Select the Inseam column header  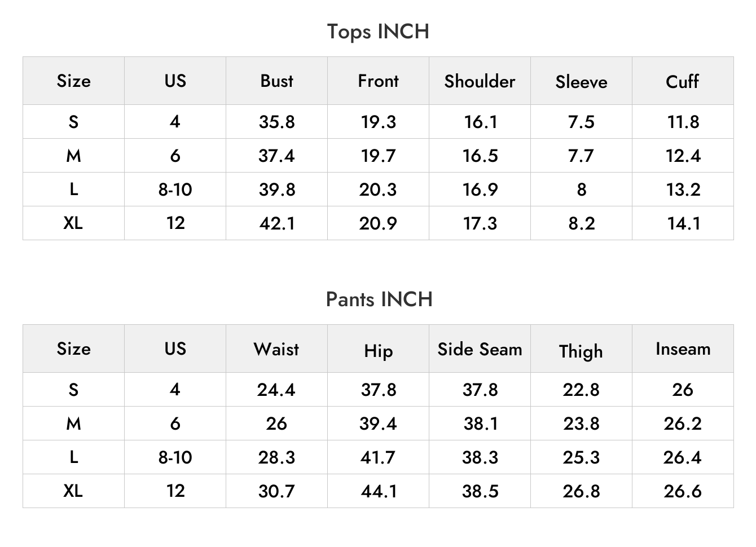click(x=683, y=349)
